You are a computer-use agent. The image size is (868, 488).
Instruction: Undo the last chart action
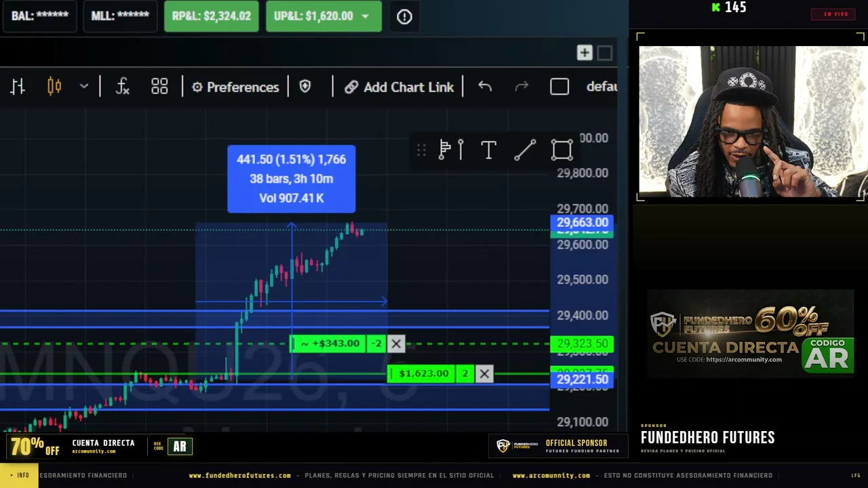click(485, 87)
